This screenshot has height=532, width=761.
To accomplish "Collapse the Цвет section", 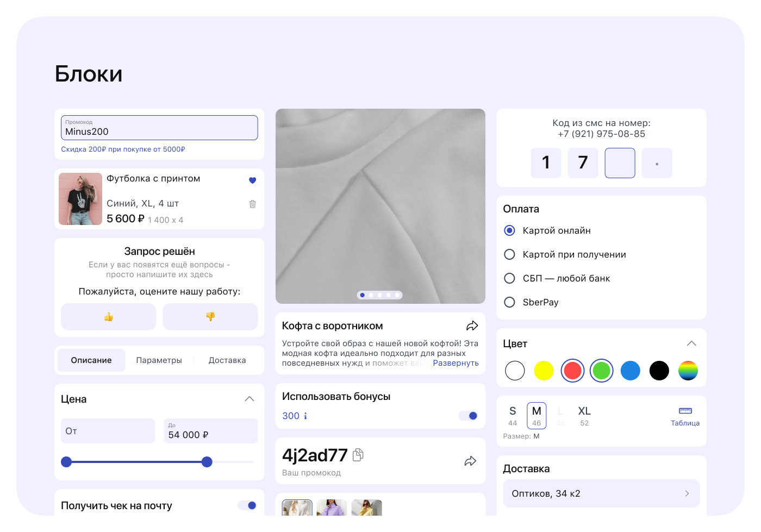I will (691, 343).
